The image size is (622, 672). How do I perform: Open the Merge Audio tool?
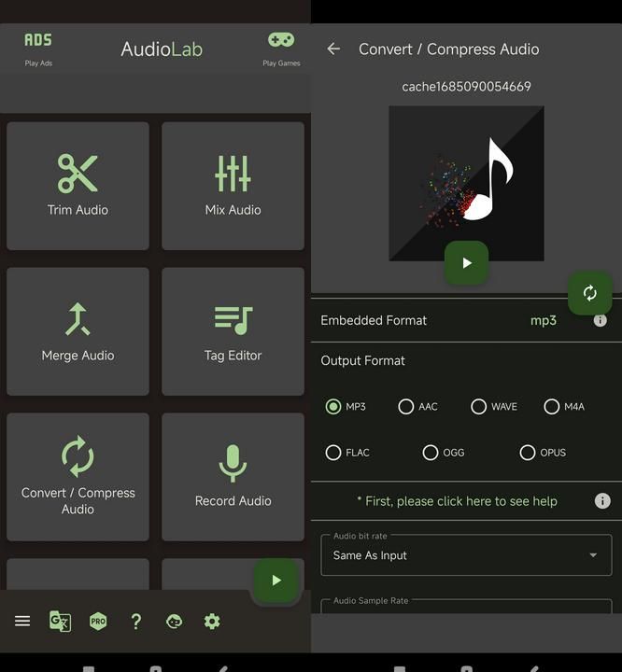point(78,331)
